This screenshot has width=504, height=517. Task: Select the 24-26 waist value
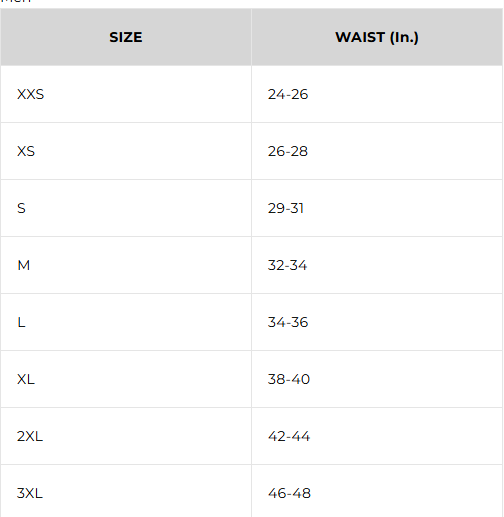[x=288, y=94]
